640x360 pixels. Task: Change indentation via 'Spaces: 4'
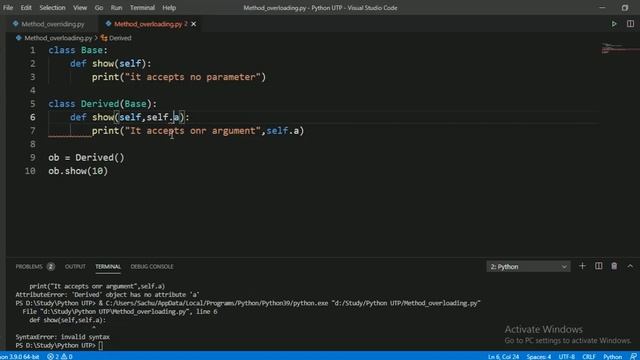(538, 356)
